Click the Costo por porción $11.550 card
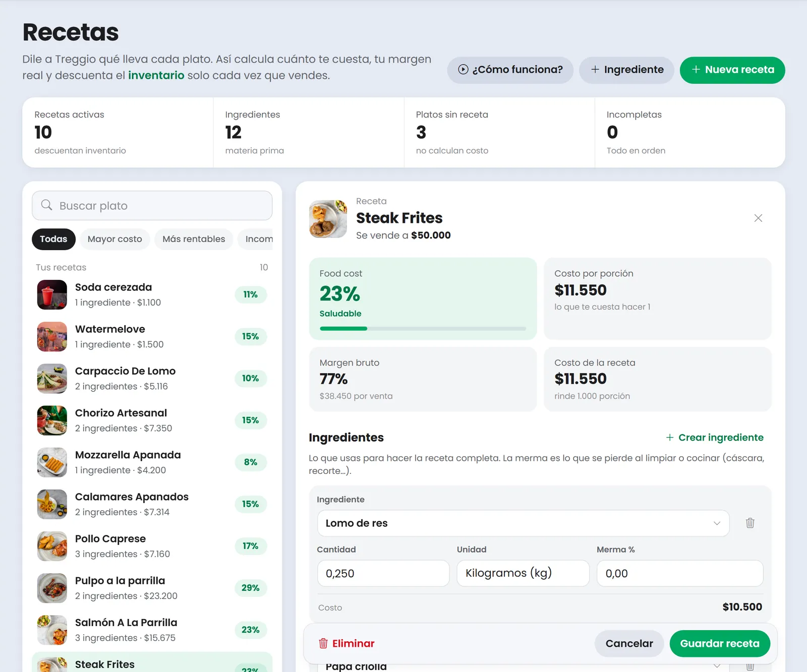 (657, 298)
